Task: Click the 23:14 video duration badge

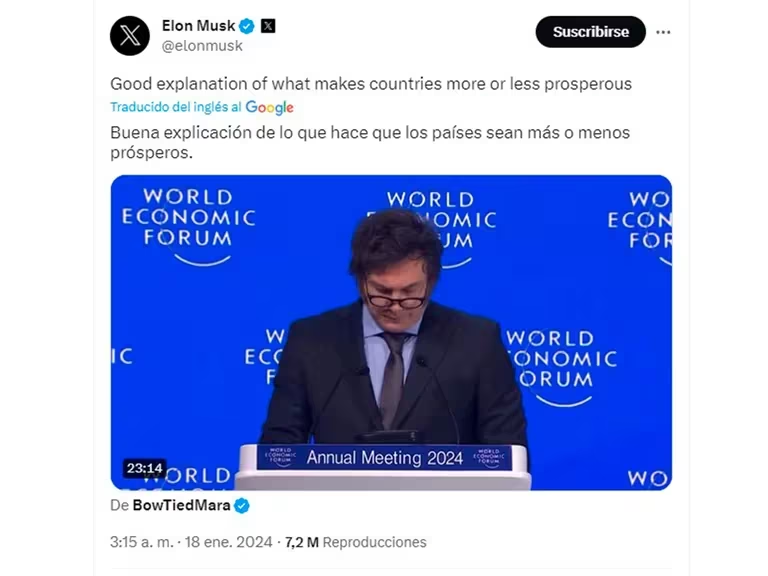Action: click(x=144, y=468)
